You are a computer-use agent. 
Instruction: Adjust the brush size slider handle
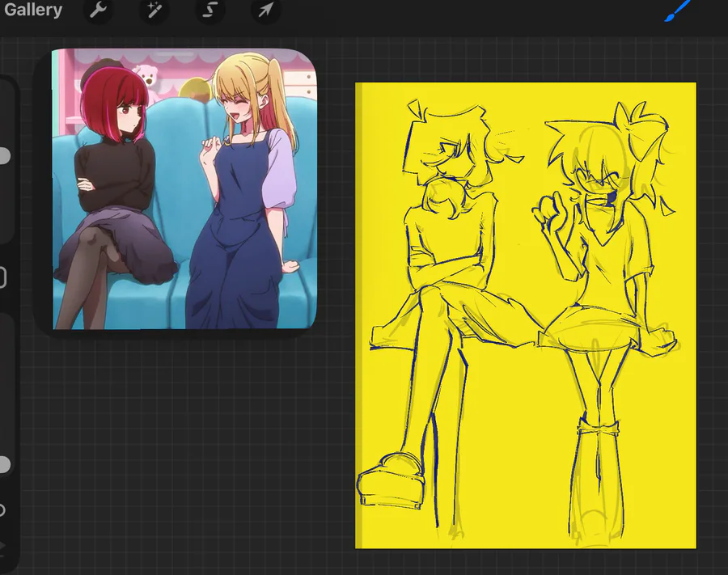coord(4,156)
